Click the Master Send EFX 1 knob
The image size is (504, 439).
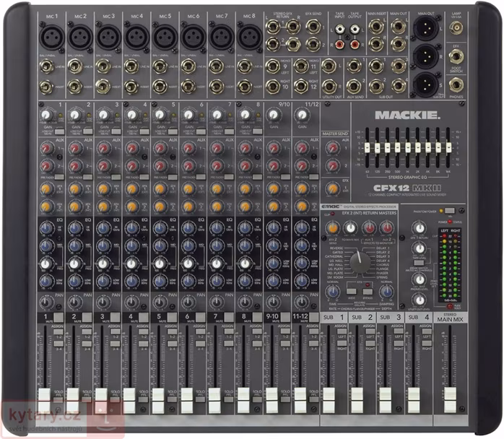click(333, 189)
